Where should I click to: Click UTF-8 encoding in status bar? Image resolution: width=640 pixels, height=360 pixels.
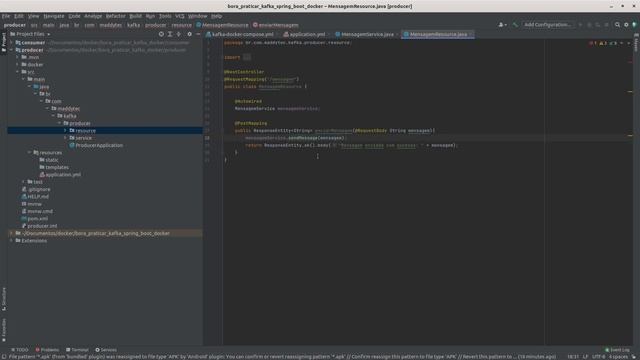(598, 357)
